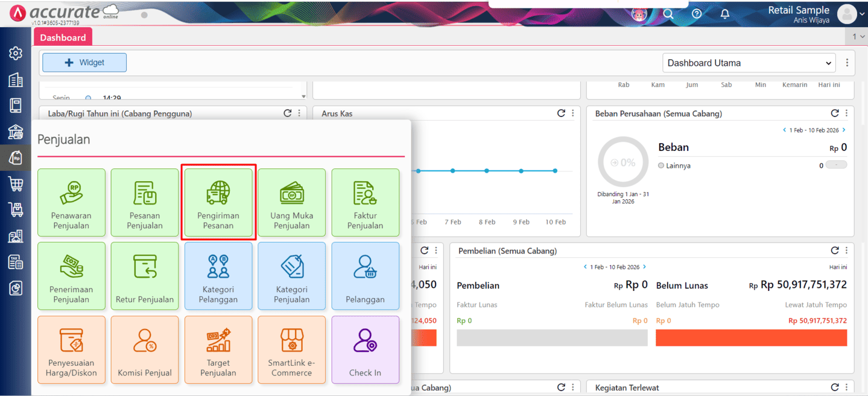The image size is (868, 396).
Task: Open settings gear in left sidebar
Action: (x=16, y=53)
